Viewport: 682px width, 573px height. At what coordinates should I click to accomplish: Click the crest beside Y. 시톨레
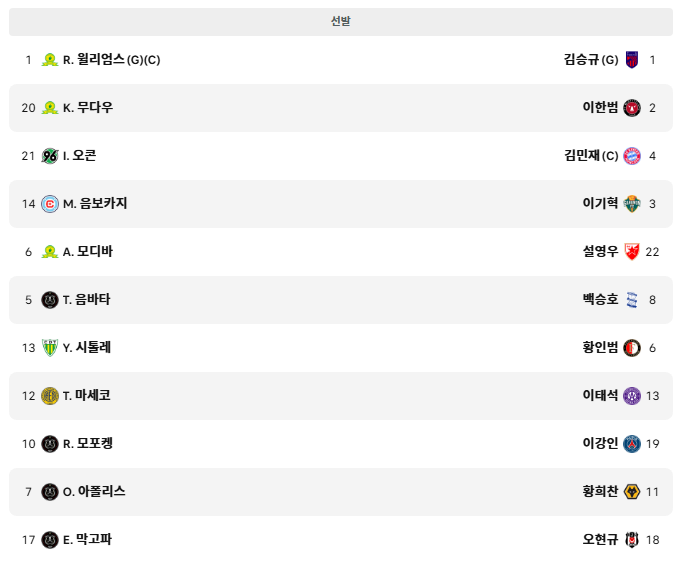pos(50,348)
